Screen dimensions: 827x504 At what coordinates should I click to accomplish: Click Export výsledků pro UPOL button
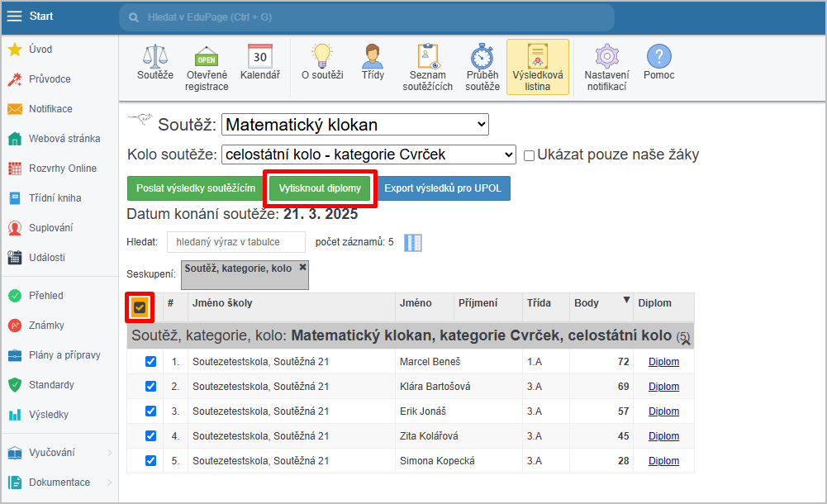click(443, 188)
